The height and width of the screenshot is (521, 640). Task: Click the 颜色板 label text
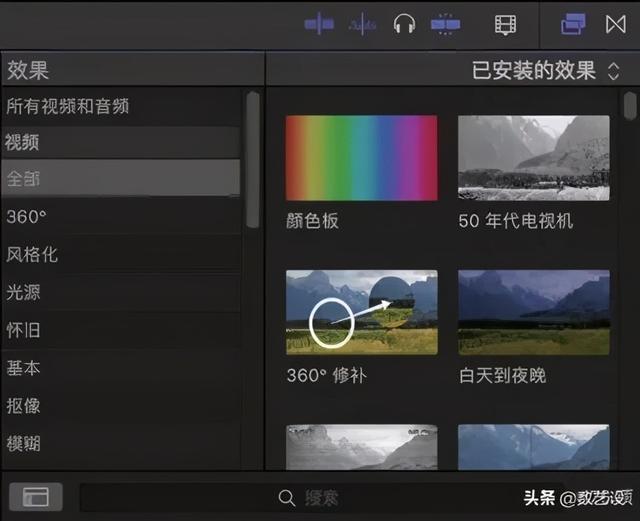coord(312,221)
